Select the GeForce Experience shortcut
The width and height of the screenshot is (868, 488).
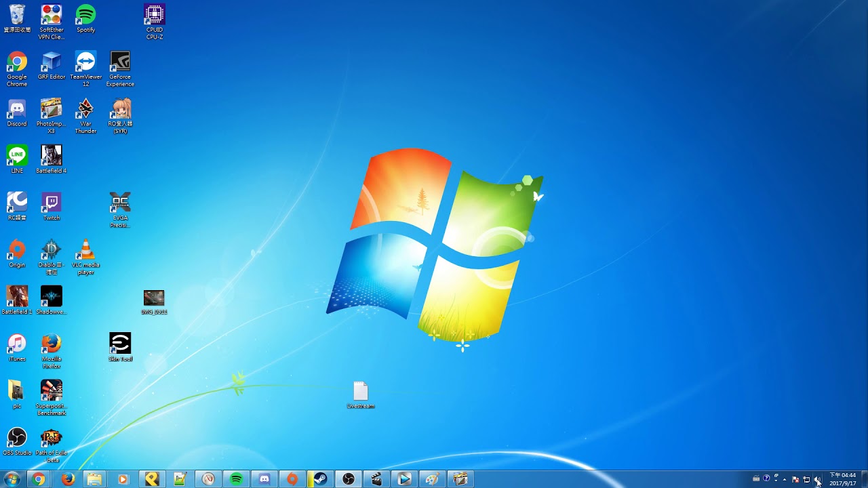point(120,69)
